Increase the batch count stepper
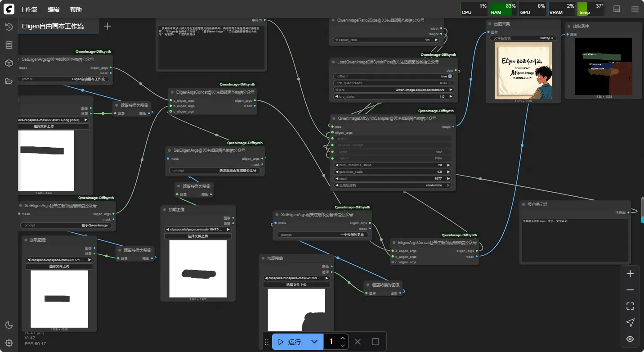 (343, 338)
